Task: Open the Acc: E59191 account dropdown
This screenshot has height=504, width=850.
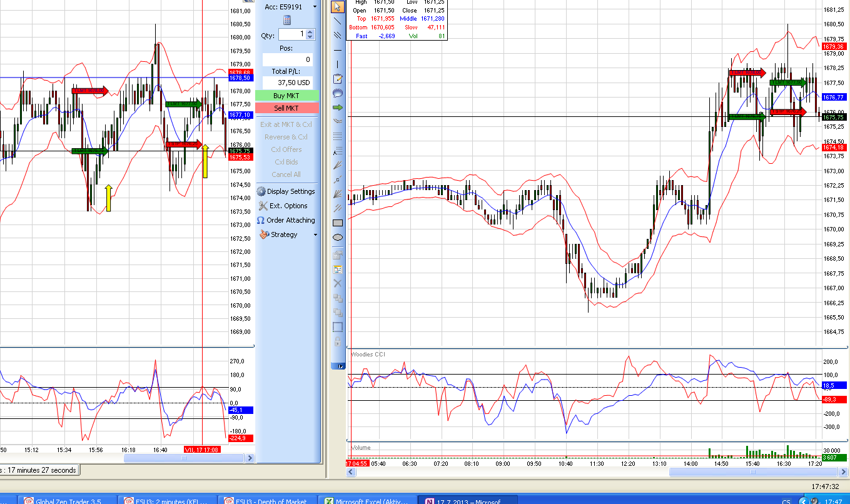Action: coord(315,7)
